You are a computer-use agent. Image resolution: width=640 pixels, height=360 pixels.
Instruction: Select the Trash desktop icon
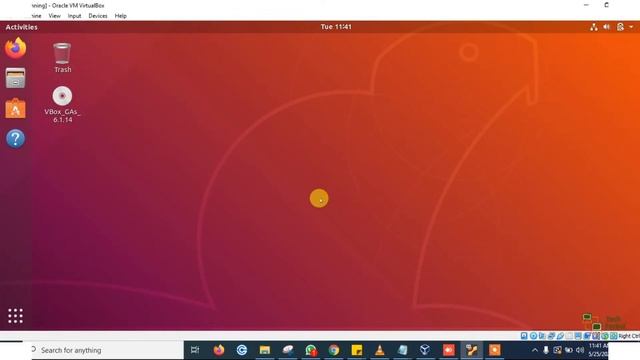click(62, 58)
